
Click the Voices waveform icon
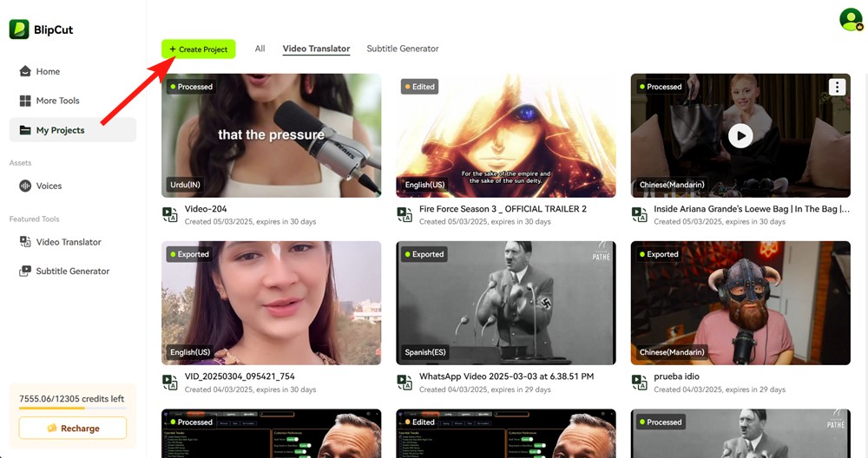[x=25, y=186]
